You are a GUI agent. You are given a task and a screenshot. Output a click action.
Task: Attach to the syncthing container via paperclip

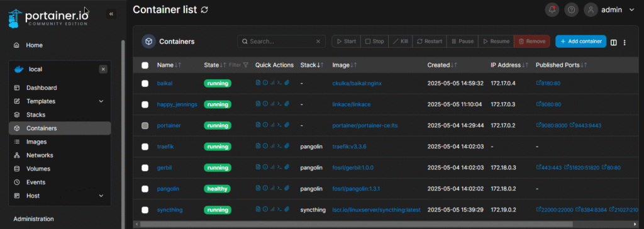coord(287,209)
